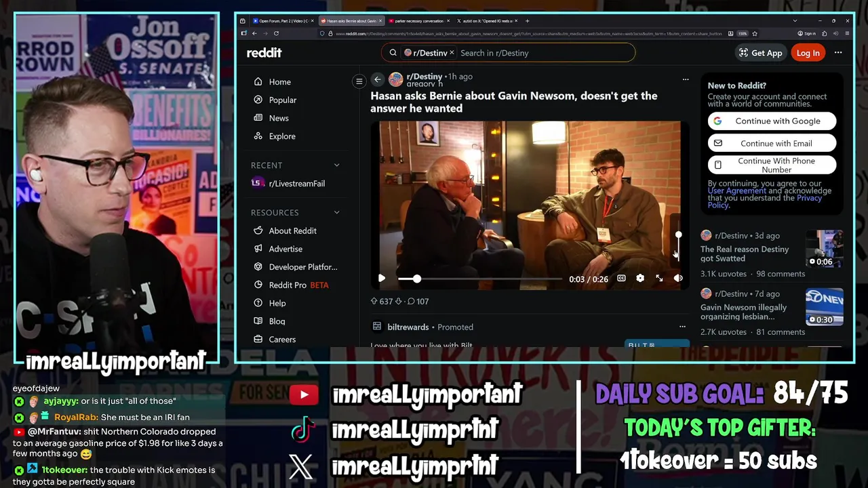
Task: Open the 0:06 video thumbnail
Action: tap(824, 249)
